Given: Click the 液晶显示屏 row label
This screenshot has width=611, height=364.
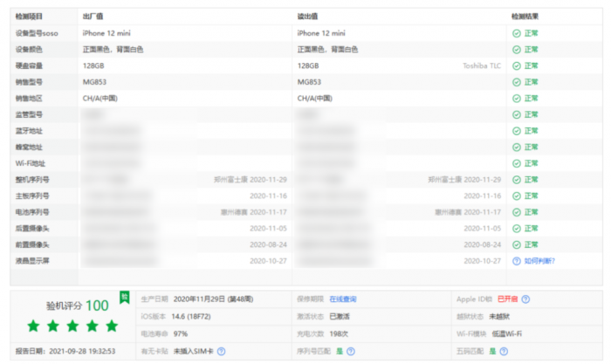Looking at the screenshot, I should (32, 261).
